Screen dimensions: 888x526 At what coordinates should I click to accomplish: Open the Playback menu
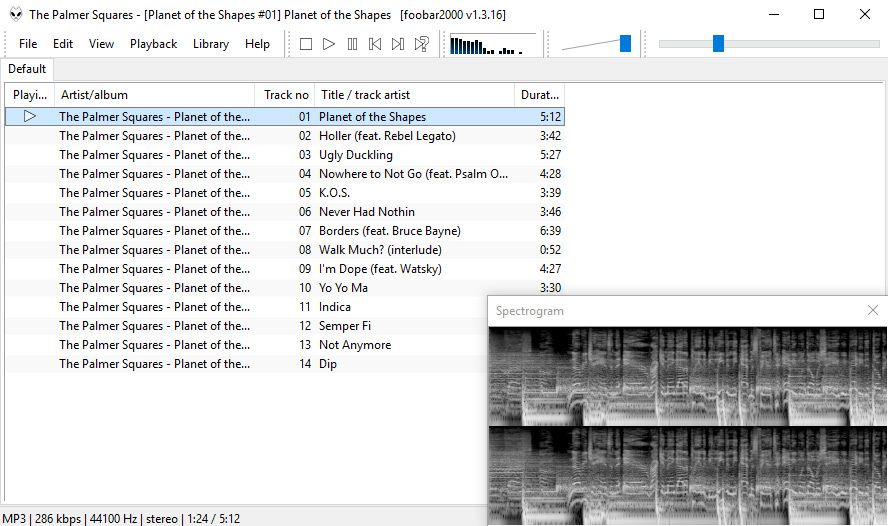pos(153,44)
